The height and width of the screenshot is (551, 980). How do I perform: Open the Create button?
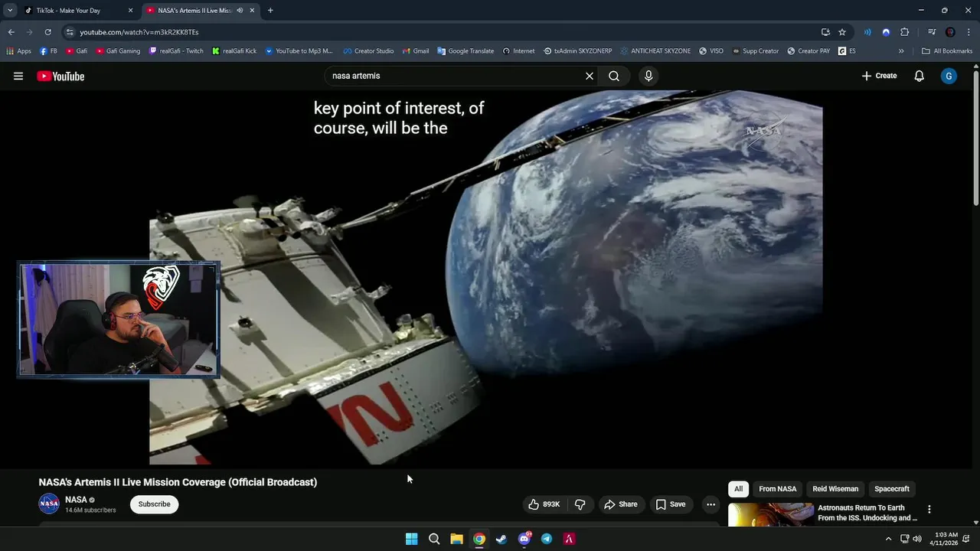click(x=879, y=76)
